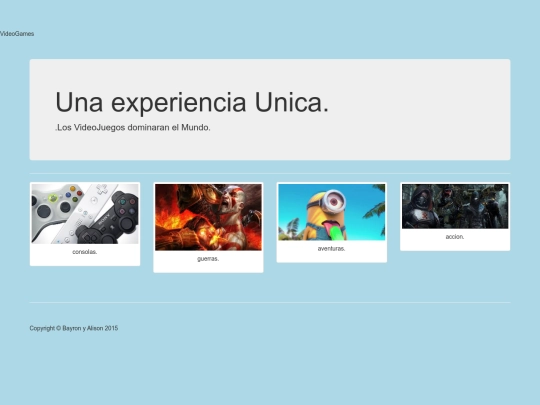Open the aventuras minion thumbnail image
Viewport: 540px width, 405px height.
point(332,212)
